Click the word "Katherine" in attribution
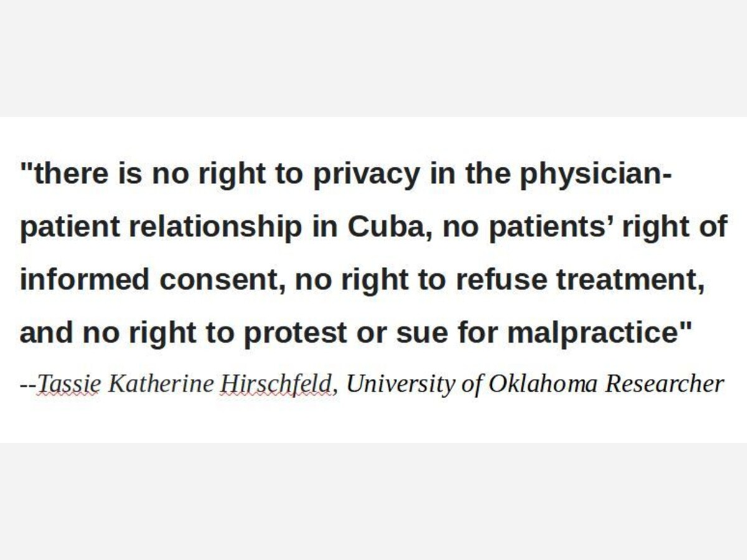Image resolution: width=747 pixels, height=560 pixels. coord(161,384)
